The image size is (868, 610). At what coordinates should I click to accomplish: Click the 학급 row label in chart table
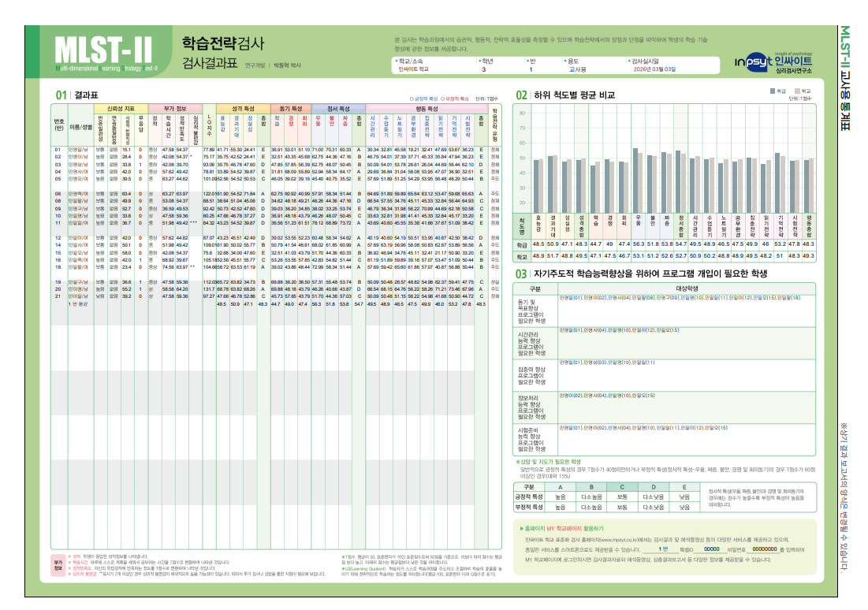[522, 244]
